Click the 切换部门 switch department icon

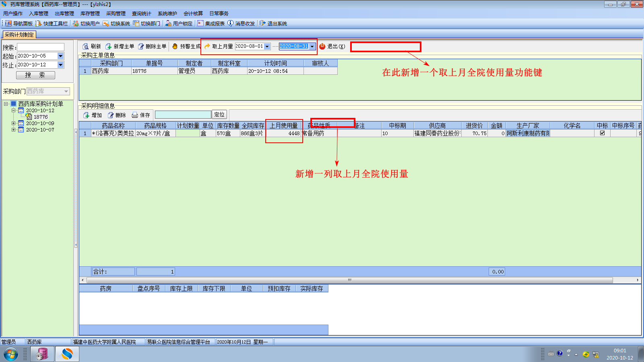(136, 23)
